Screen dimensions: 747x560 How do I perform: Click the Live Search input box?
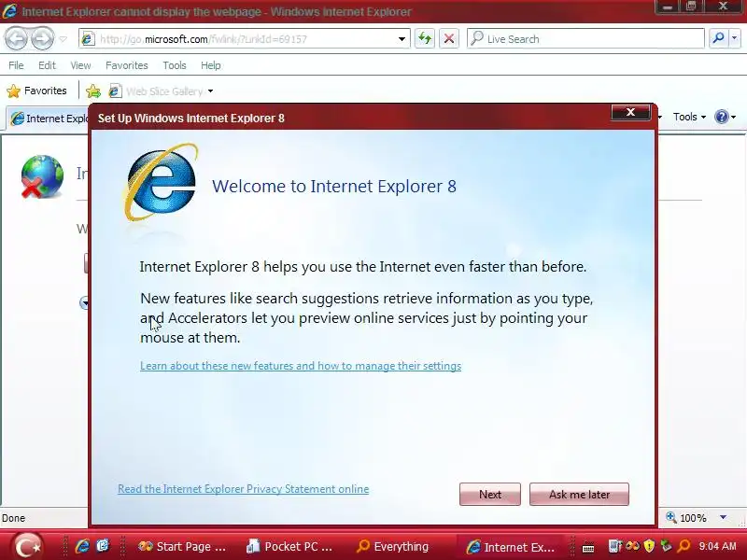click(x=585, y=38)
